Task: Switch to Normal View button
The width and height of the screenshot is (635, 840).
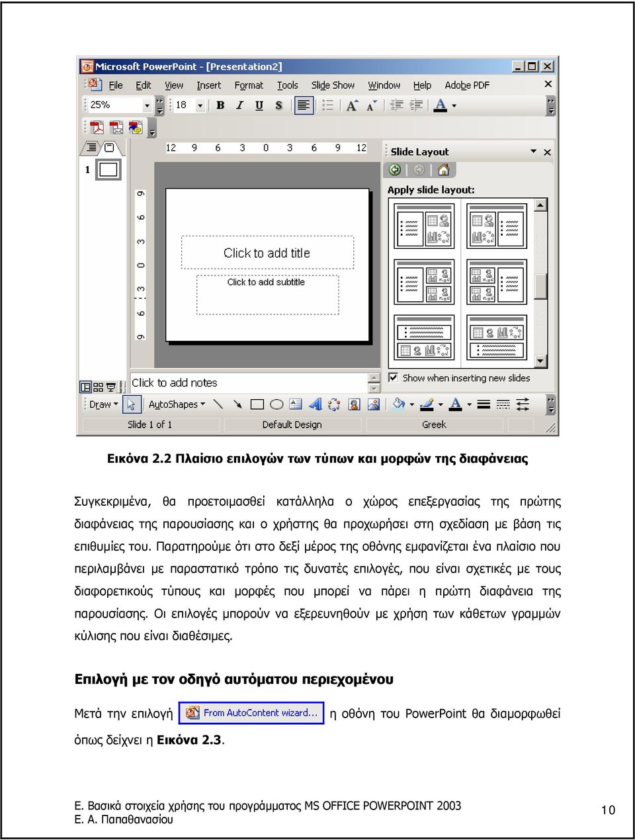Action: click(85, 387)
